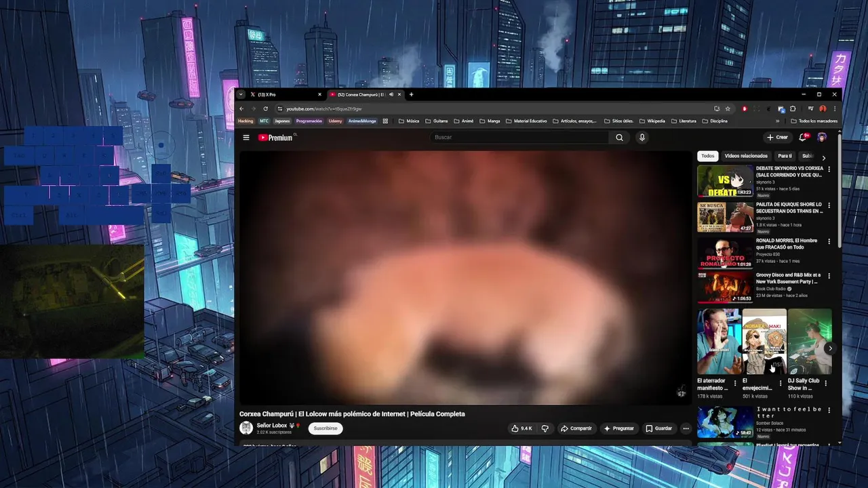Image resolution: width=868 pixels, height=488 pixels.
Task: Click the Preguntar button
Action: pyautogui.click(x=618, y=428)
